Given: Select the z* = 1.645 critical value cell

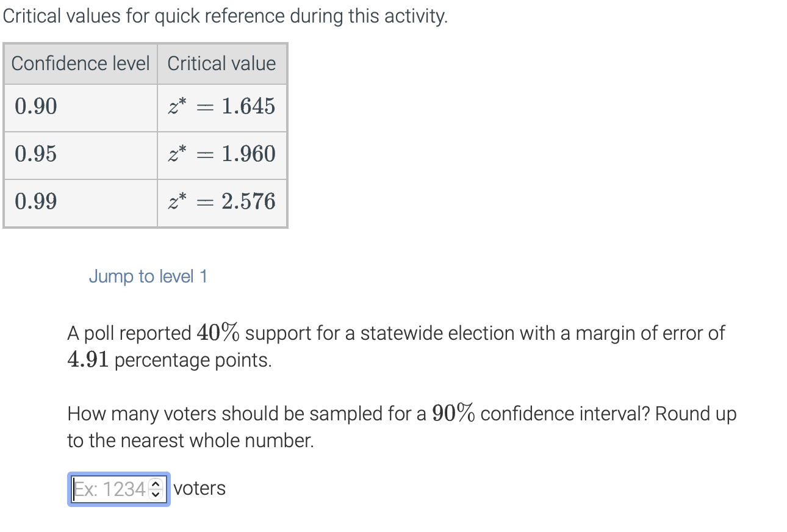Looking at the screenshot, I should pos(222,107).
